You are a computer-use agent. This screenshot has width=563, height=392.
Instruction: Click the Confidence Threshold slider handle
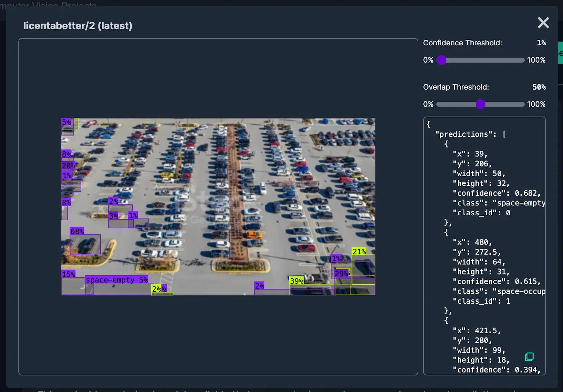coord(441,60)
